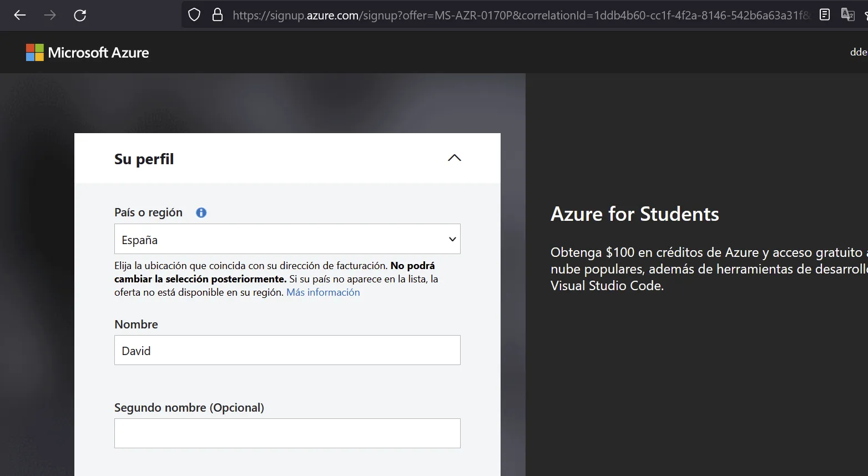The image size is (868, 476).
Task: Open the page translation icon
Action: click(x=847, y=15)
